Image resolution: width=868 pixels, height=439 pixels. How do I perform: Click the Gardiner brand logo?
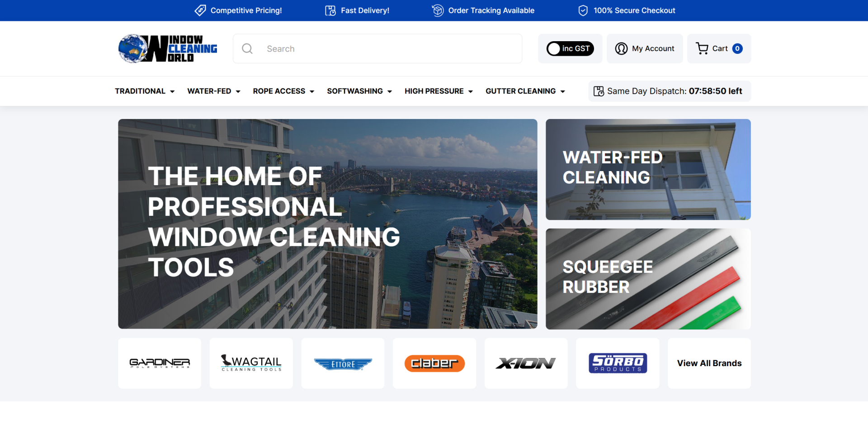(160, 363)
